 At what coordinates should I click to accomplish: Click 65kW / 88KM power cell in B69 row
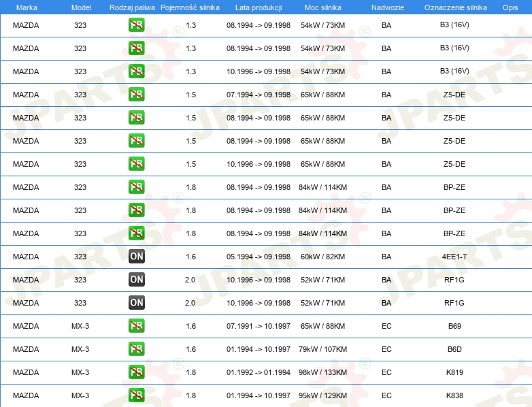click(322, 326)
